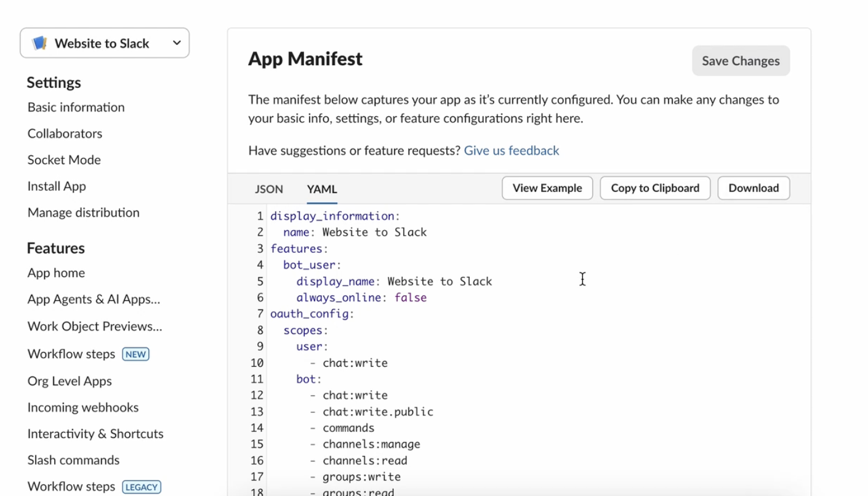Screen dimensions: 868x496
Task: Switch to the JSON tab
Action: (269, 189)
